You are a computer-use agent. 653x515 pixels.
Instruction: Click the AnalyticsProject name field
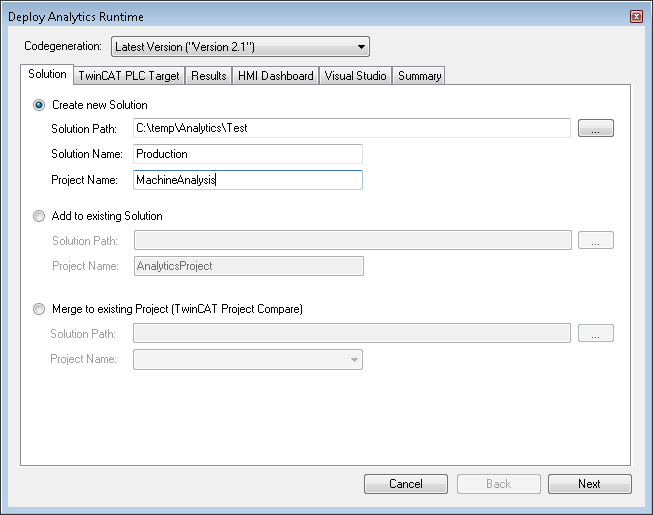pyautogui.click(x=249, y=266)
